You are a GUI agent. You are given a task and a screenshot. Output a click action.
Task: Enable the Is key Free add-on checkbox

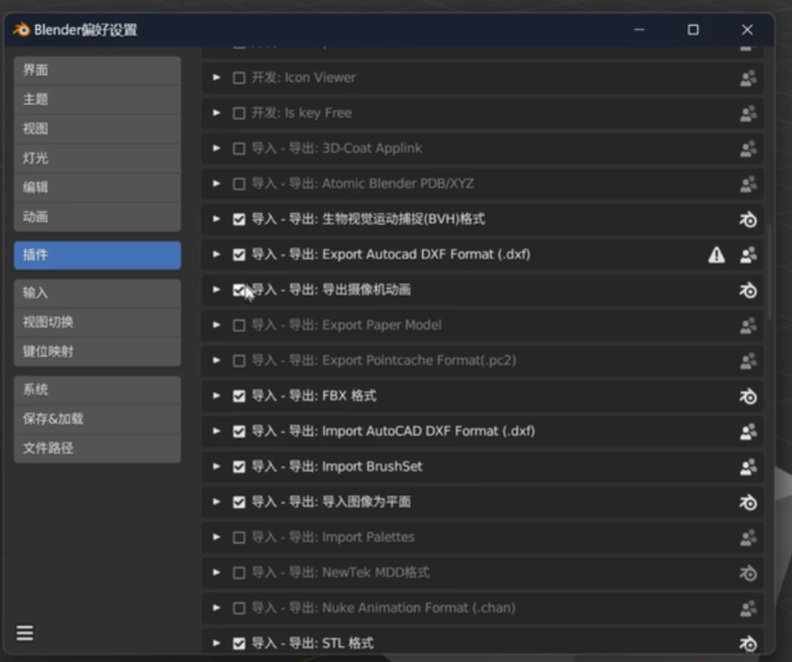[x=239, y=113]
